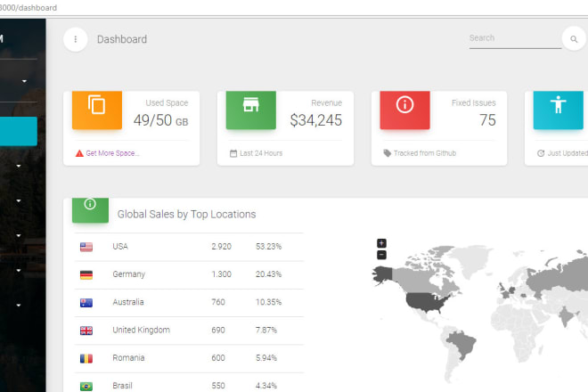Click the red Fixed Issues info icon
The width and height of the screenshot is (588, 392).
[404, 104]
